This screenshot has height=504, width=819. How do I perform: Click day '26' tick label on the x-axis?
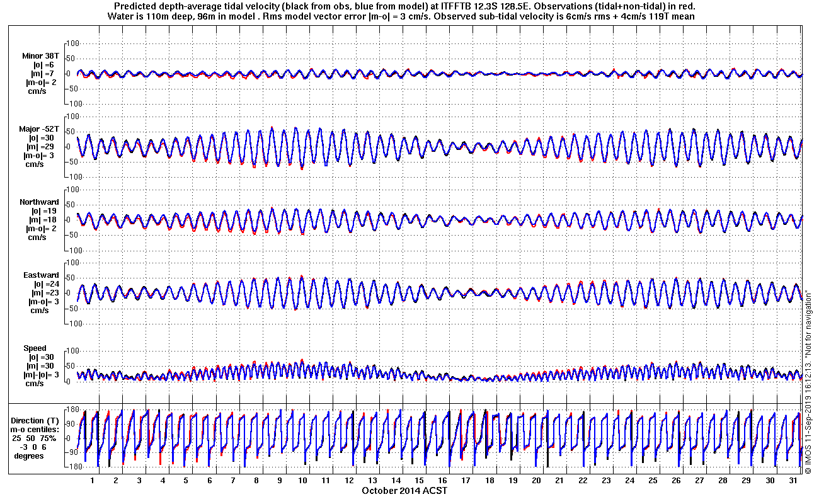point(676,480)
